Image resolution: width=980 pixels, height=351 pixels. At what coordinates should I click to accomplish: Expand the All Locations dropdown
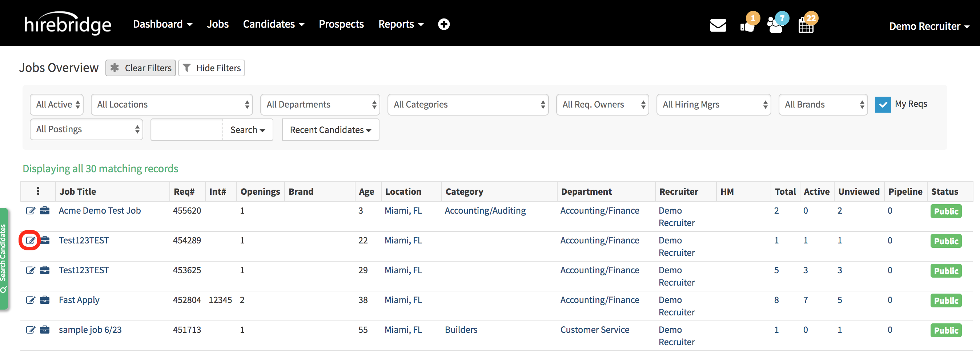coord(172,105)
